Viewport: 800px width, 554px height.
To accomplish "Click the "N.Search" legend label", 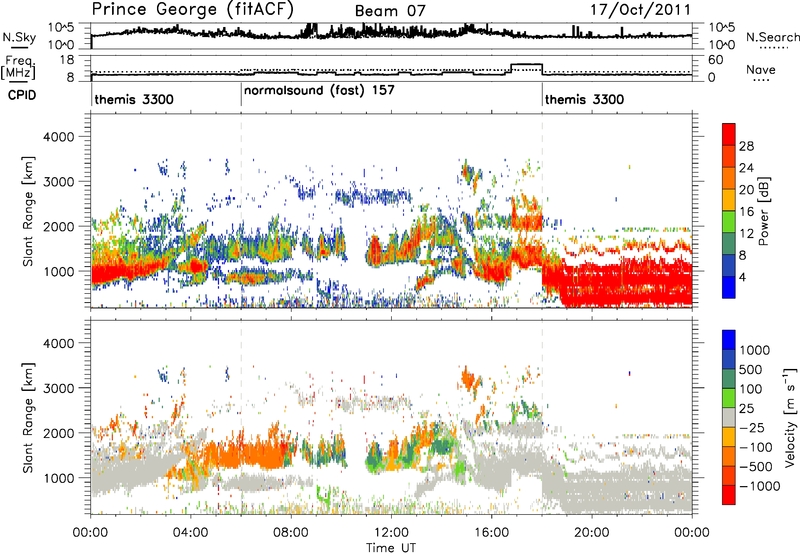I will [773, 37].
